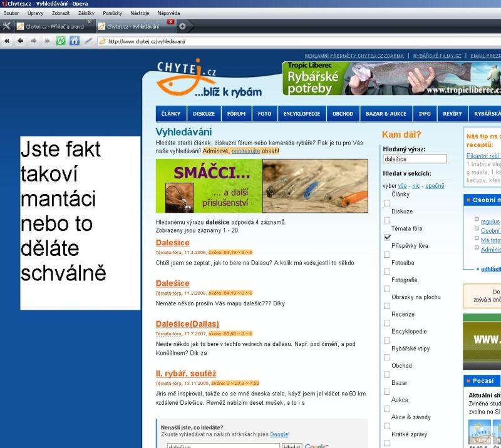Viewport: 501px width, 448px height.
Task: Click the browser address bar
Action: [x=301, y=41]
